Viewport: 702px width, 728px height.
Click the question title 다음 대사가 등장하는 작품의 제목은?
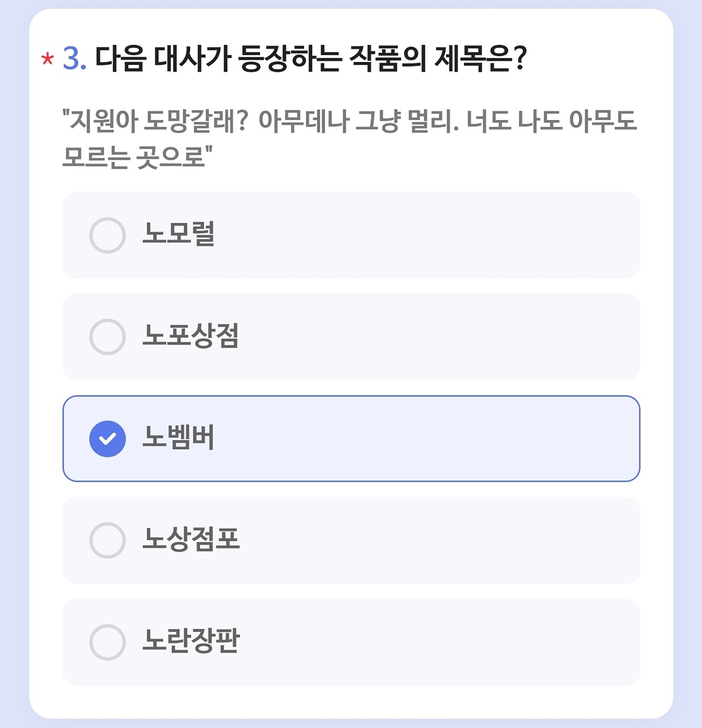(311, 58)
